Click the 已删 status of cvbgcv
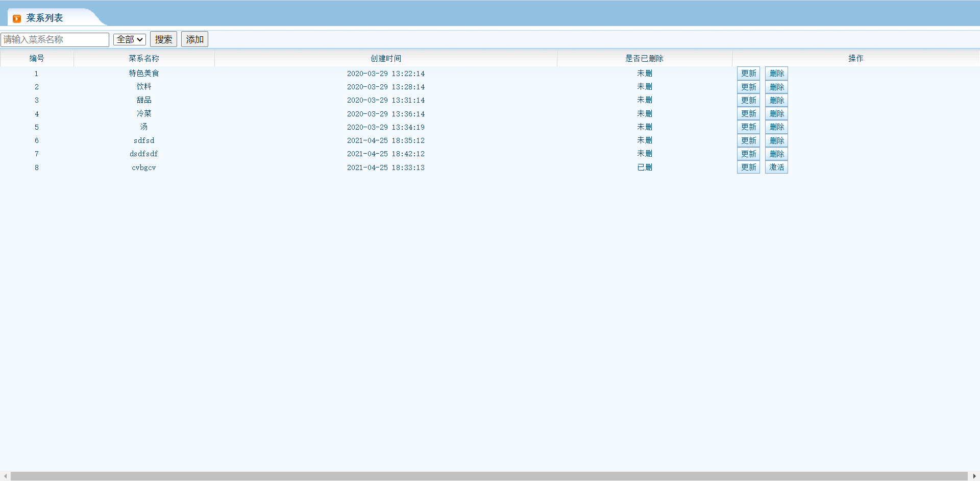Image resolution: width=980 pixels, height=481 pixels. pyautogui.click(x=644, y=167)
